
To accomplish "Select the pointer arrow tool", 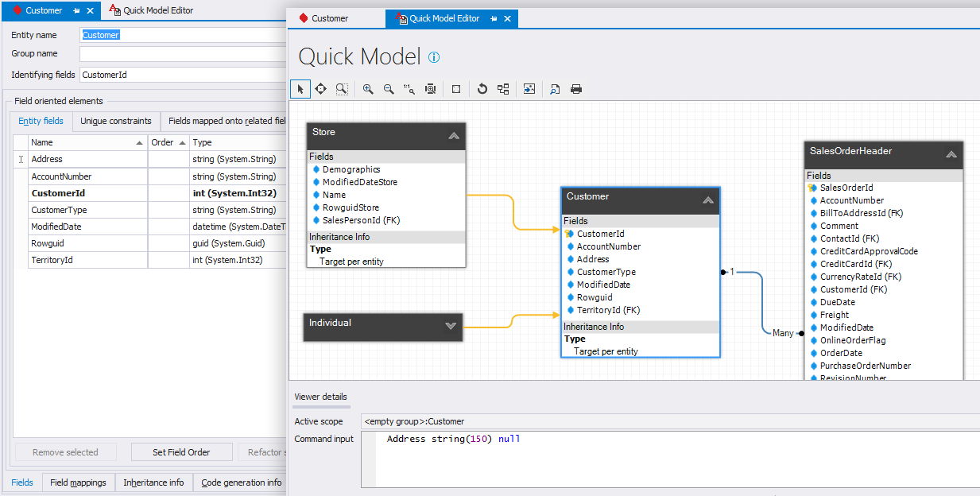I will click(300, 89).
